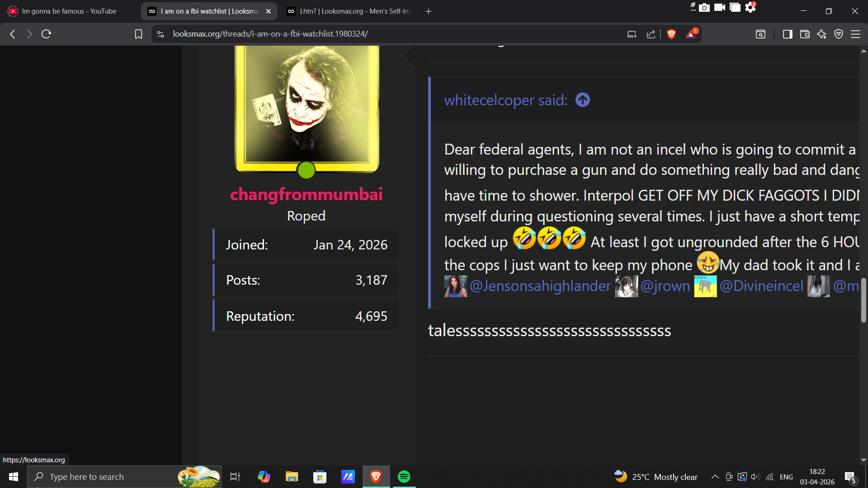Expand the system tray hidden icons

tap(715, 477)
